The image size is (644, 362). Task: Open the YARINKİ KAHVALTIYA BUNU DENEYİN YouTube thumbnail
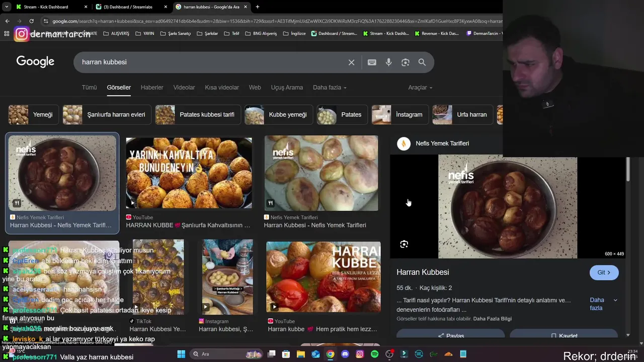189,173
